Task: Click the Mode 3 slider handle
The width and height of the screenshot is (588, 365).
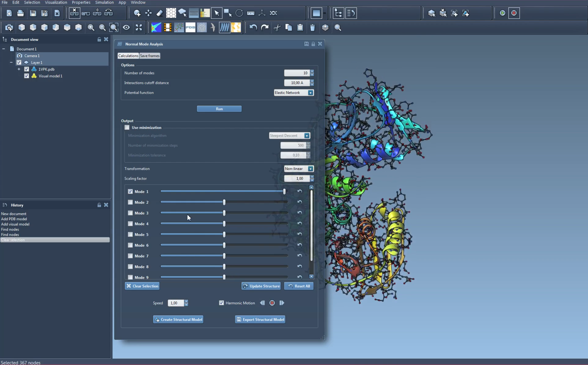Action: pyautogui.click(x=224, y=213)
